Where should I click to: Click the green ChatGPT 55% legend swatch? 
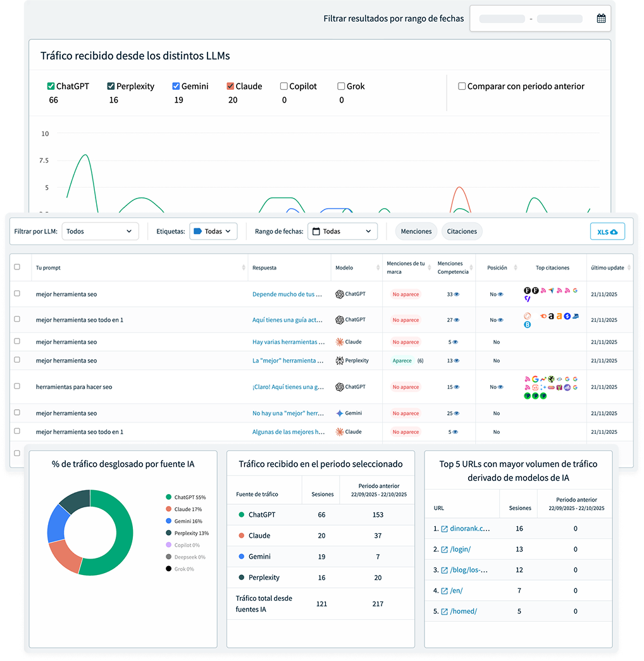(169, 497)
